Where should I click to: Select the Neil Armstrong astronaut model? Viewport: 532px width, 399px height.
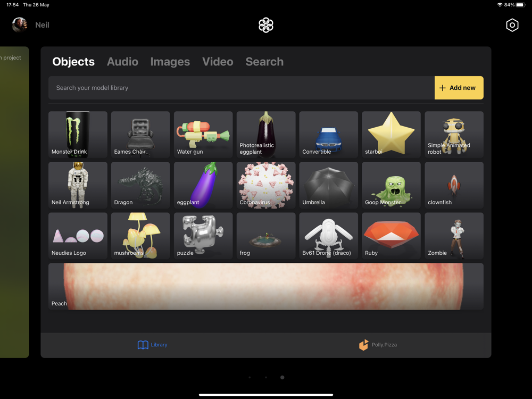(x=78, y=185)
